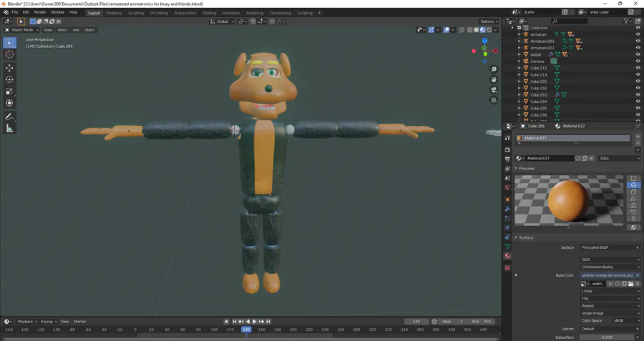This screenshot has height=341, width=644.
Task: Open the Modifiers properties tab
Action: click(x=507, y=209)
